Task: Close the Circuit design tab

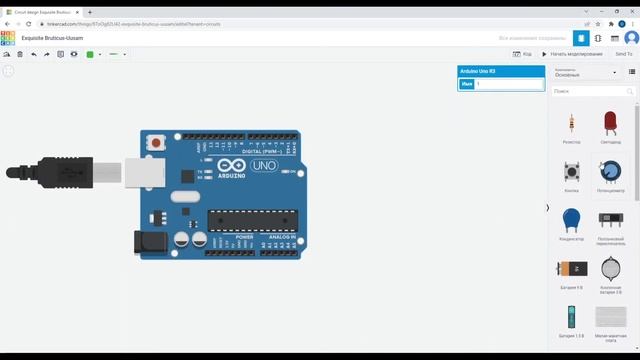Action: pos(77,12)
